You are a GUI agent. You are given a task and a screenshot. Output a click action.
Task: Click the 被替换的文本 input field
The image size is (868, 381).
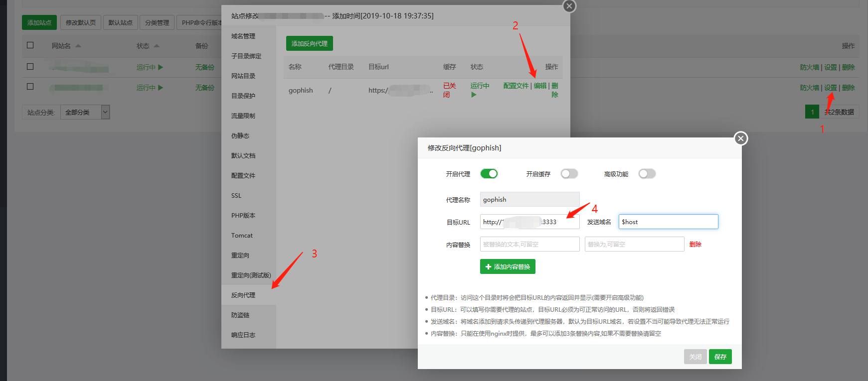coord(530,244)
